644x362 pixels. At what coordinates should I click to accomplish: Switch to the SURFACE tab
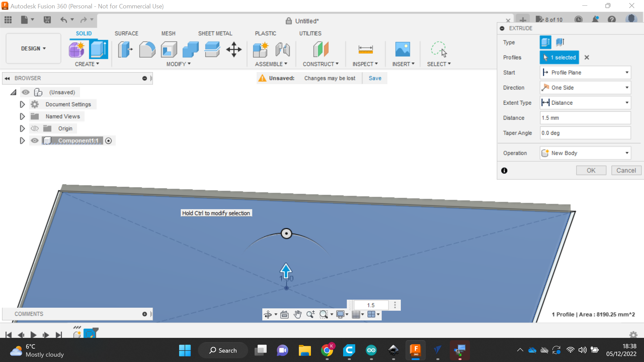coord(126,33)
